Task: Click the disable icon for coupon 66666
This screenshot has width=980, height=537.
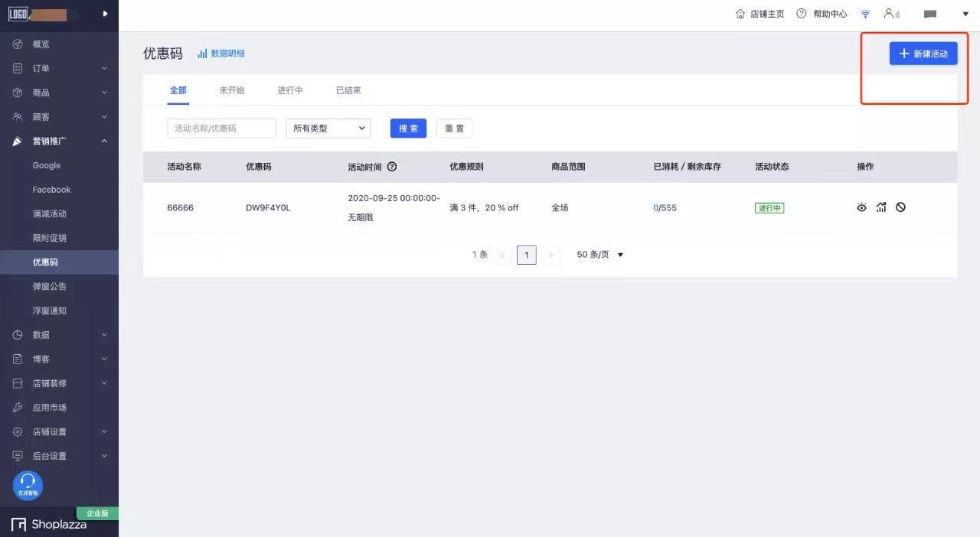Action: point(900,207)
